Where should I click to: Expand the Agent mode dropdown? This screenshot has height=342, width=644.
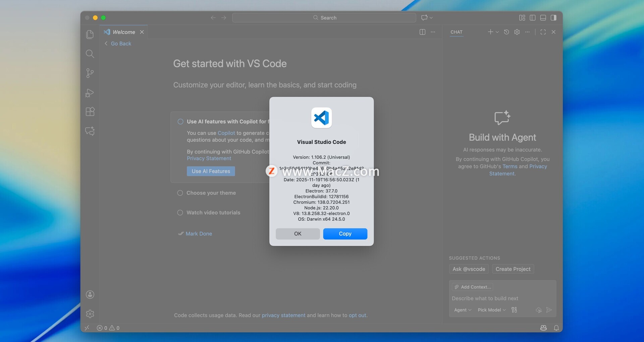(x=463, y=310)
